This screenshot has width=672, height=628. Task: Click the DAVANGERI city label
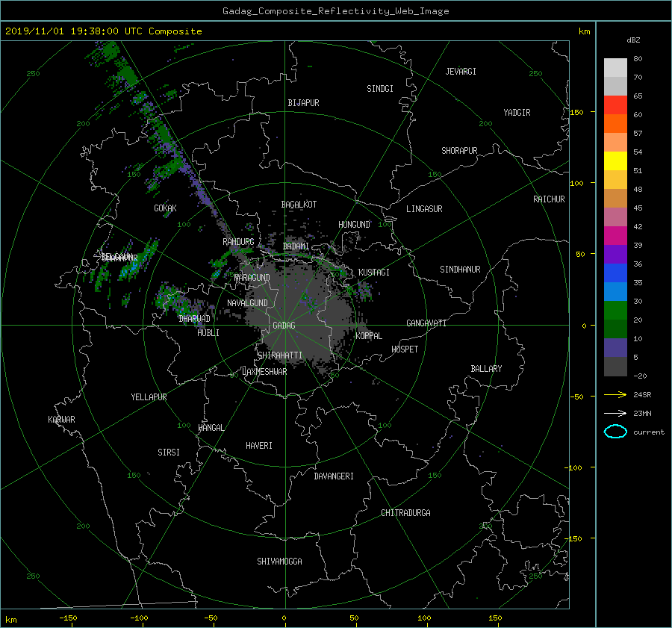pyautogui.click(x=334, y=476)
